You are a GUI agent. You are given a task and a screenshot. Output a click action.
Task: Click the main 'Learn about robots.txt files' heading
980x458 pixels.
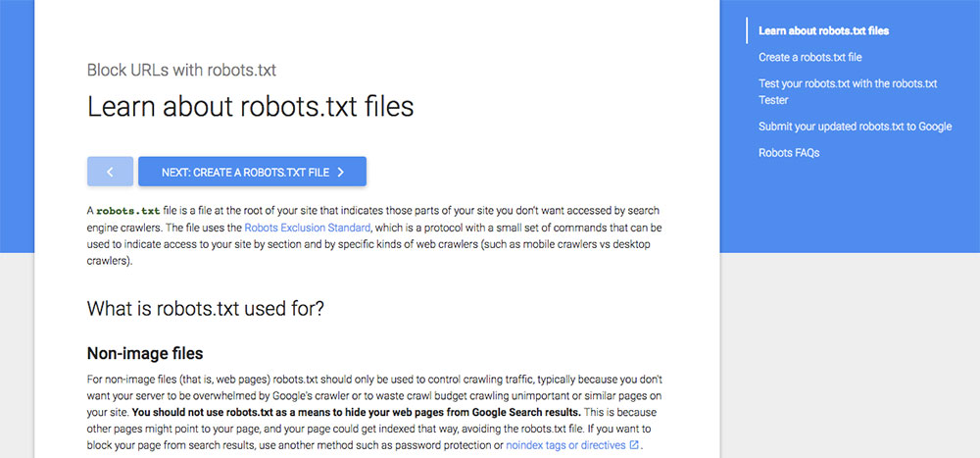click(x=250, y=106)
